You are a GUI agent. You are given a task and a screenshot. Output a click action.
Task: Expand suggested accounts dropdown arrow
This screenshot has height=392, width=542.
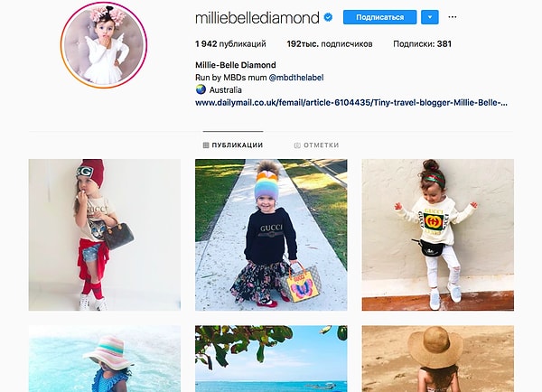tap(430, 17)
